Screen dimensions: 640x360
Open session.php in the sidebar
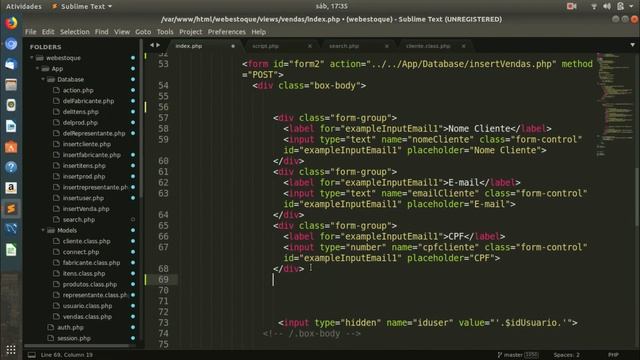pyautogui.click(x=73, y=338)
